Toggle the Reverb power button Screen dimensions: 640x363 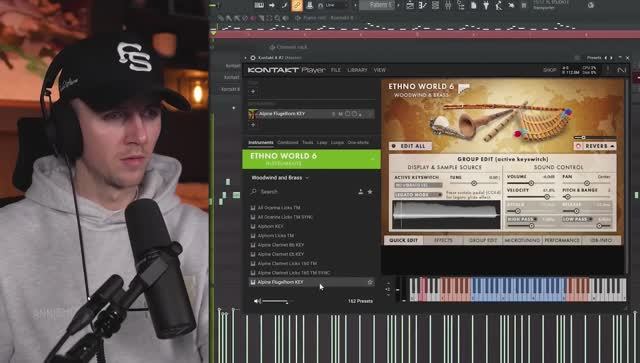click(578, 146)
